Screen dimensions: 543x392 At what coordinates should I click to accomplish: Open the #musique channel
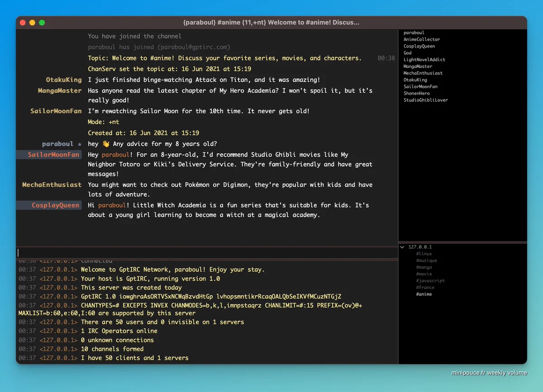(427, 260)
